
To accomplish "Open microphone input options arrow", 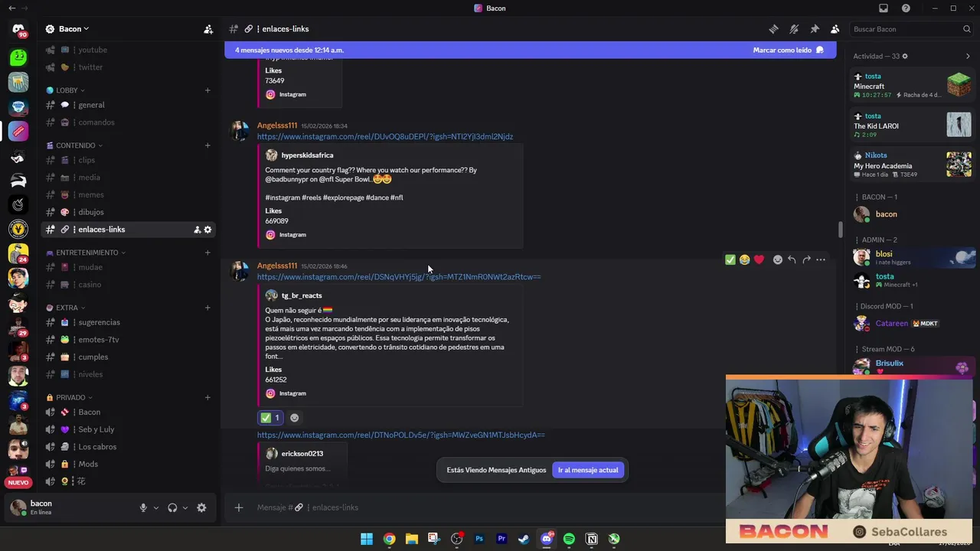I will click(x=156, y=507).
